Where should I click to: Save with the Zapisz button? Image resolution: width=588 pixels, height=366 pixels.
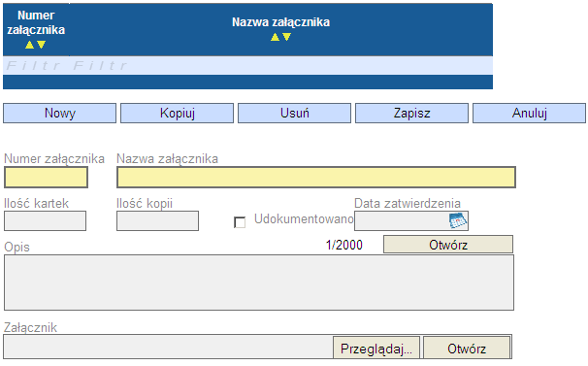(411, 113)
